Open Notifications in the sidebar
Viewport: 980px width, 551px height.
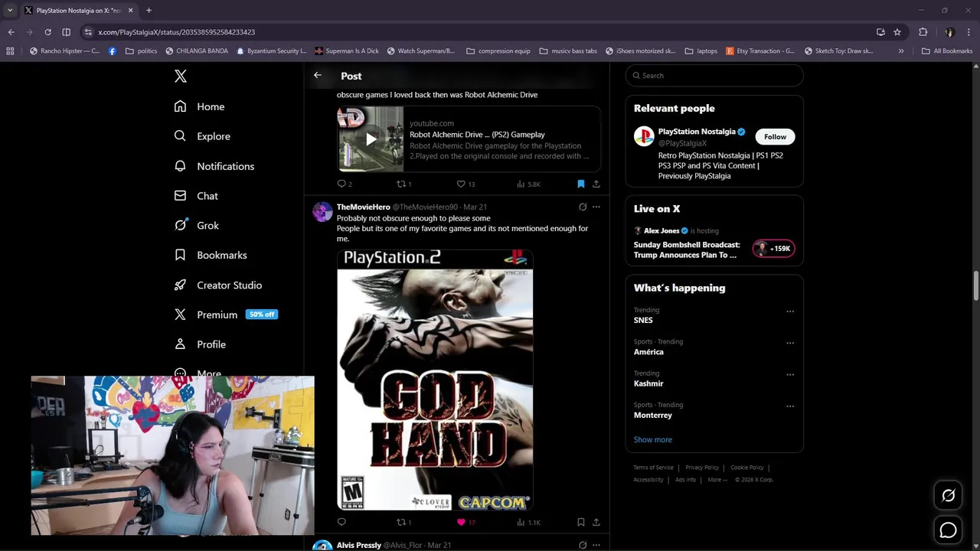[x=214, y=166]
